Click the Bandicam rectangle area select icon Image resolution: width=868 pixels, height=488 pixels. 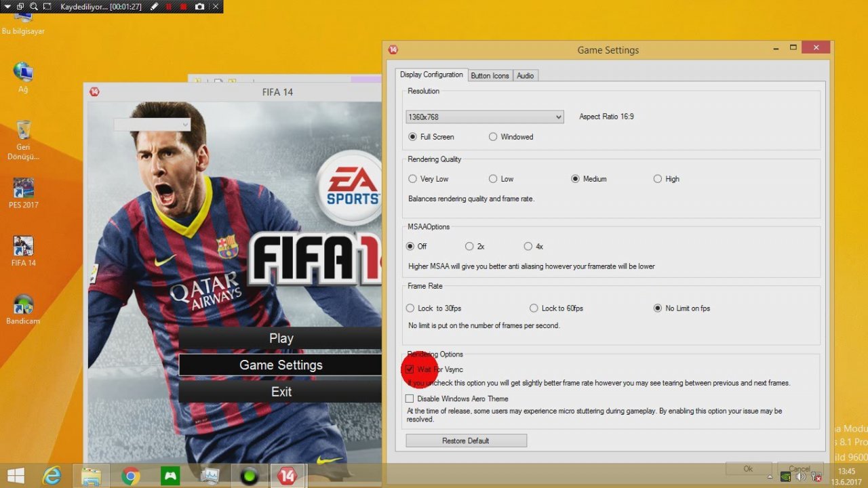tap(47, 6)
